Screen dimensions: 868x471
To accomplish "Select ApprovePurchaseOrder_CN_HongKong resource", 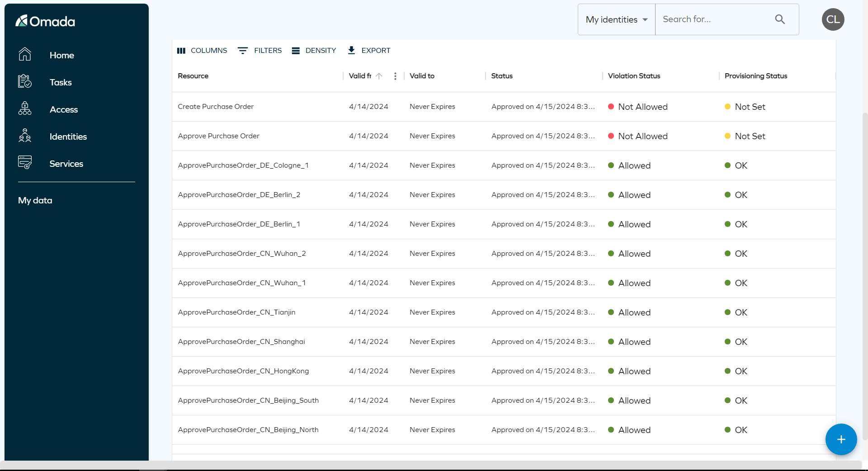I will [243, 371].
